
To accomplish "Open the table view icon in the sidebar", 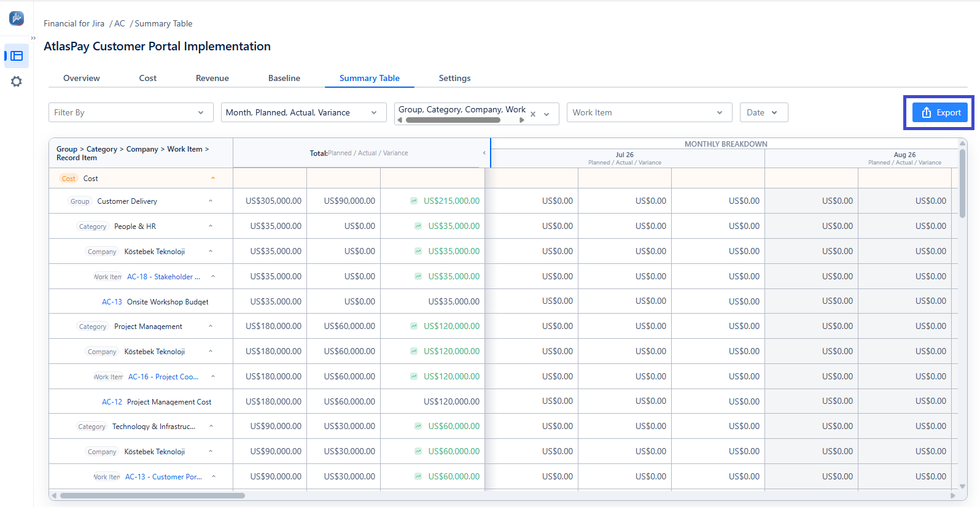I will click(x=17, y=56).
